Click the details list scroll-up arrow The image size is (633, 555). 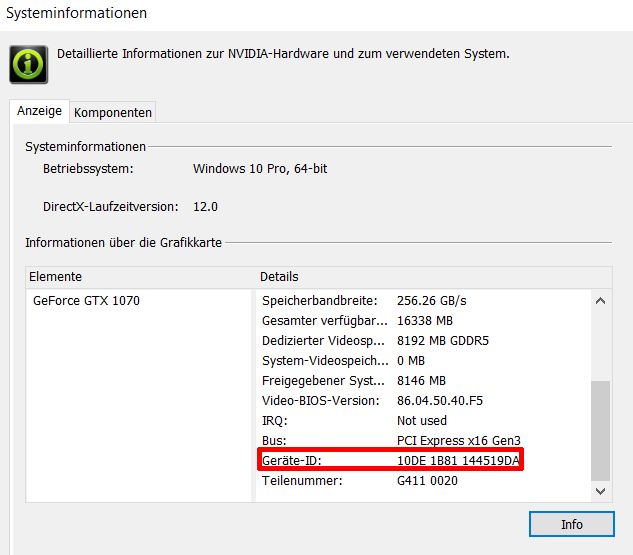[x=600, y=301]
